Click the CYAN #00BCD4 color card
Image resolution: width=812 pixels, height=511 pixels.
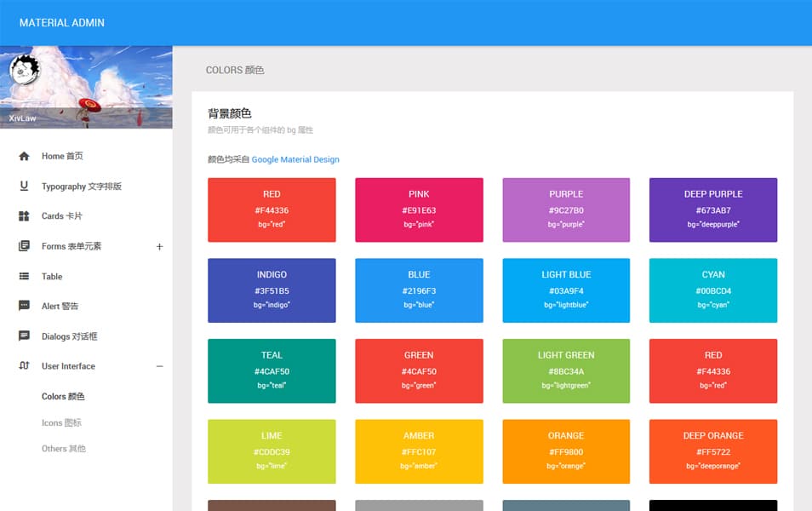[713, 290]
